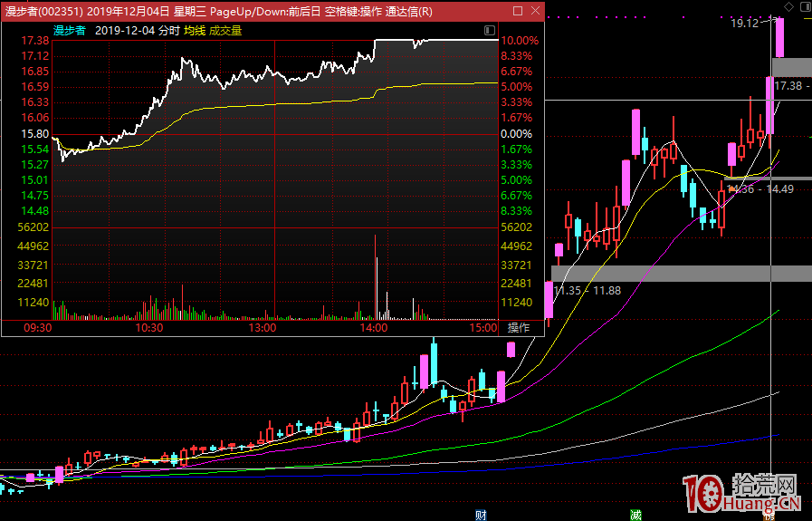Click the 10Huang.CN watermark logo
812x521 pixels.
tap(741, 495)
